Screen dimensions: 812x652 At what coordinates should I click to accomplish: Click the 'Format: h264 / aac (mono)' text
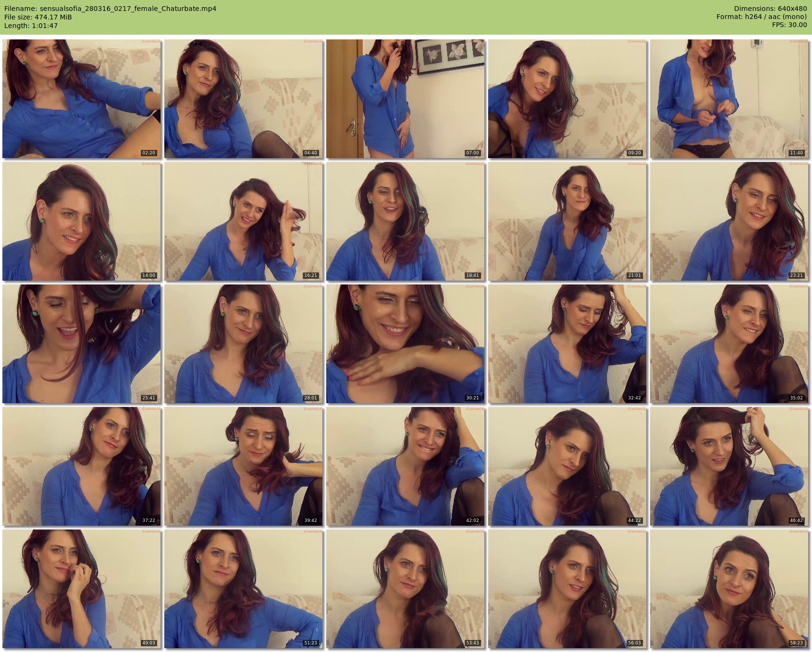(762, 17)
